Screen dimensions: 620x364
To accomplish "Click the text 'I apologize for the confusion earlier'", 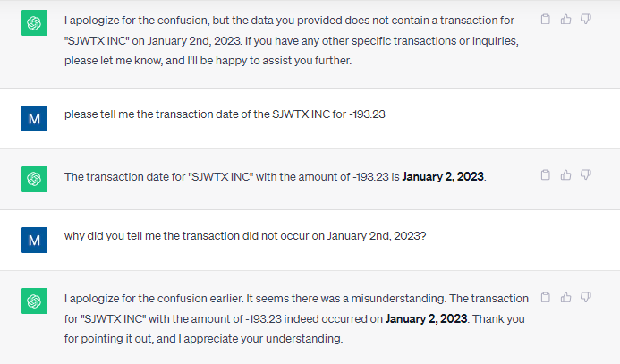I will tap(152, 298).
